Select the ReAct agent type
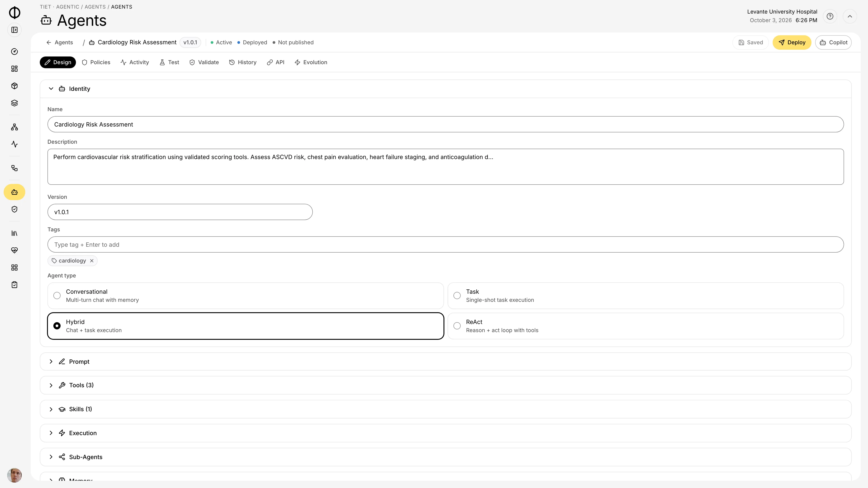 tap(646, 326)
